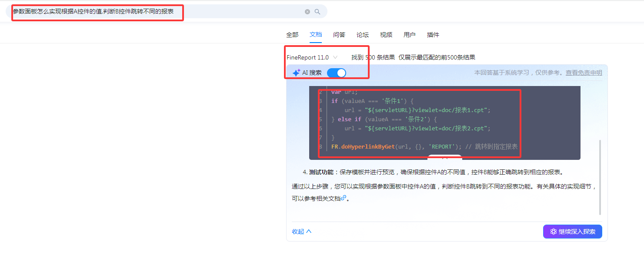Image resolution: width=644 pixels, height=255 pixels.
Task: Click the AI sparkle icon beside AI 搜索
Action: (x=296, y=73)
